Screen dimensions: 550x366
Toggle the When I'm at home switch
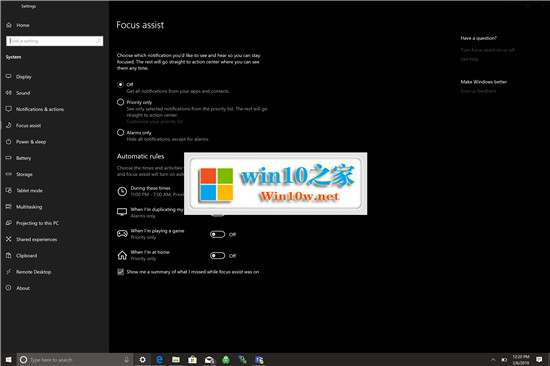pyautogui.click(x=217, y=255)
